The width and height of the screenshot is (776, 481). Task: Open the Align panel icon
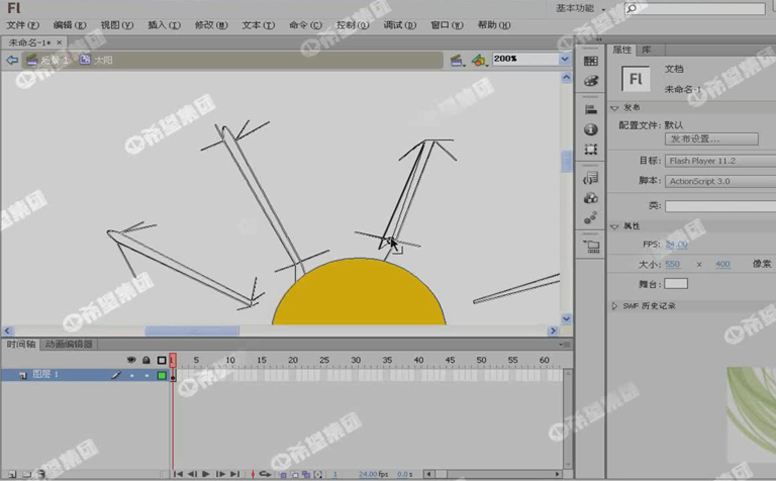click(x=591, y=110)
